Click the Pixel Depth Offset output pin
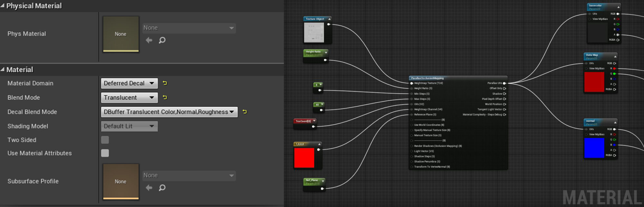 pyautogui.click(x=504, y=99)
